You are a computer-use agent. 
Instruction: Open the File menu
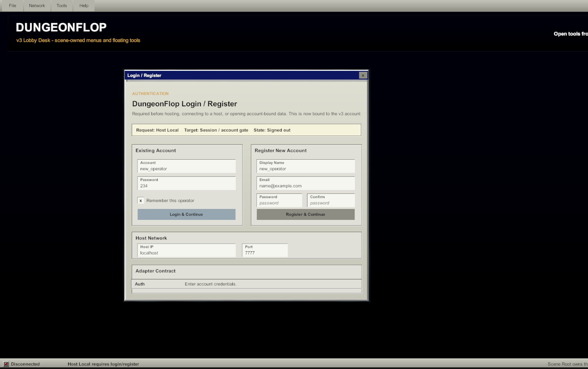(13, 6)
